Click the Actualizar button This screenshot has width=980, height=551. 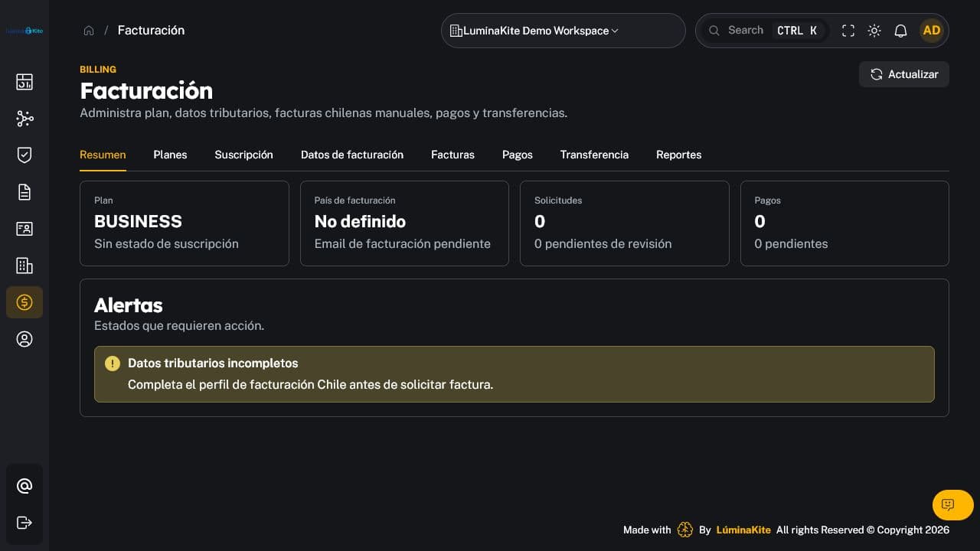click(904, 74)
